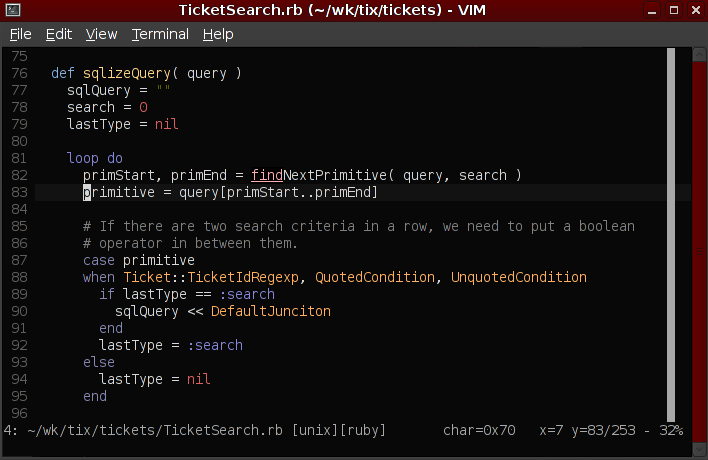708x460 pixels.
Task: Click ':search' symbol on line 92
Action: pos(215,345)
